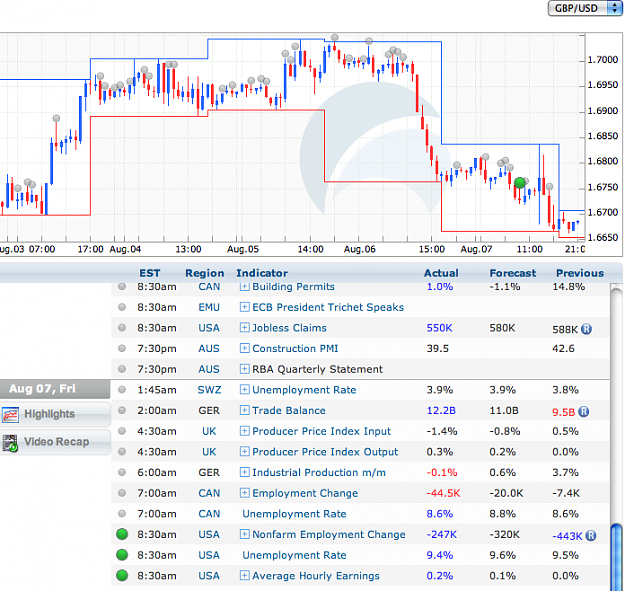625x591 pixels.
Task: Expand RBA Quarterly Statement details
Action: pyautogui.click(x=244, y=369)
